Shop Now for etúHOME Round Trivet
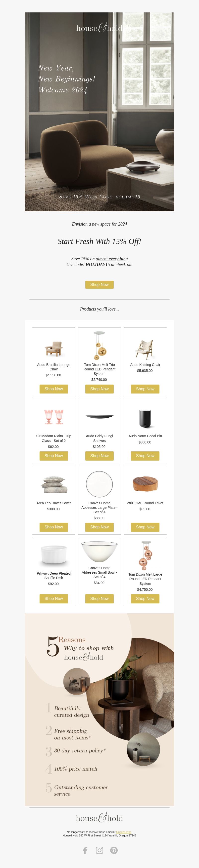Viewport: 199px width, 868px height. coord(145,527)
